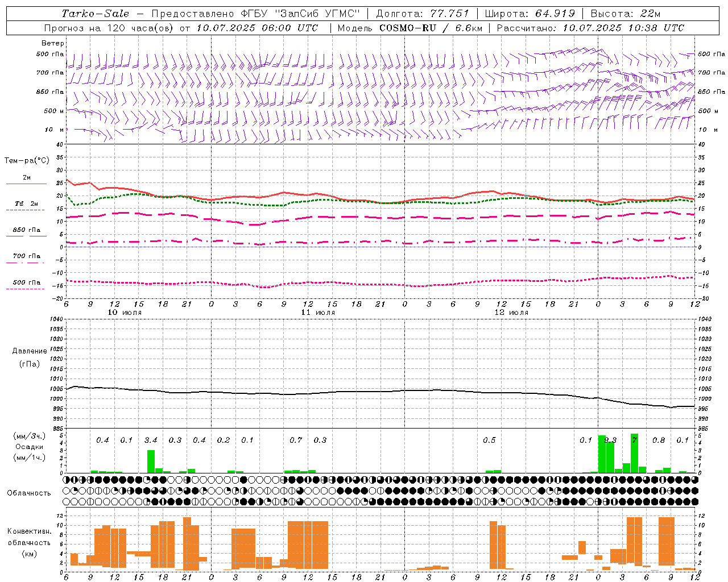
Task: Click the Давление pressure panel label
Action: pyautogui.click(x=29, y=351)
